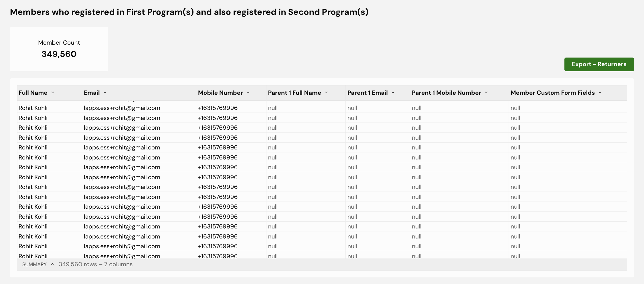The image size is (644, 284).
Task: Open the Full Name column dropdown chevron
Action: pyautogui.click(x=53, y=92)
